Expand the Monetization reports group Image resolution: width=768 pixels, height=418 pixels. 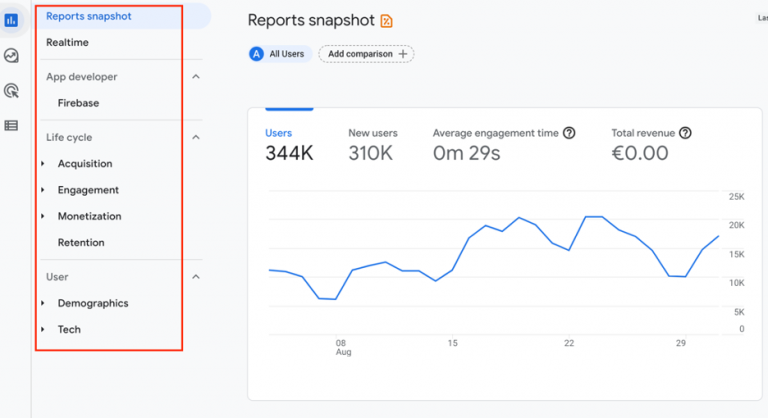click(43, 216)
